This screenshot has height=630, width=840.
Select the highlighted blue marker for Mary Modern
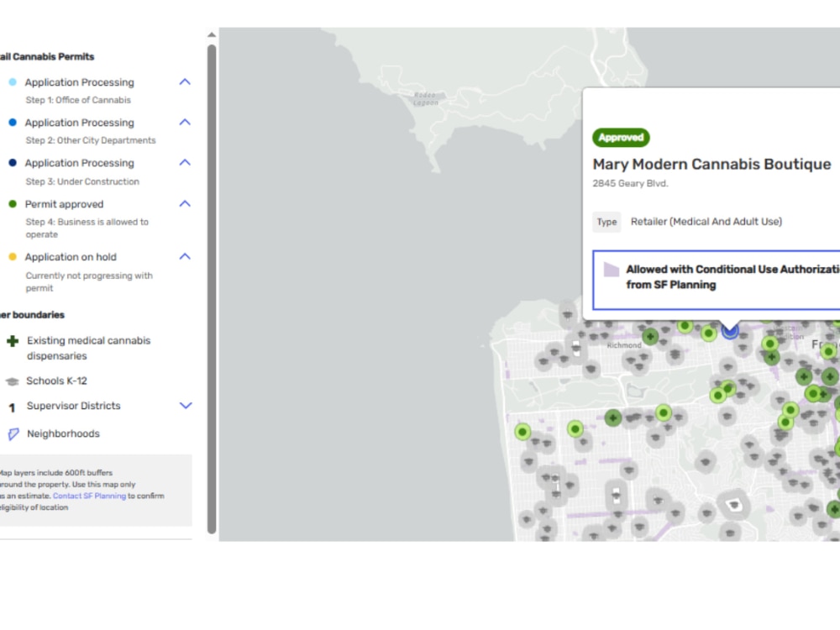pyautogui.click(x=729, y=330)
